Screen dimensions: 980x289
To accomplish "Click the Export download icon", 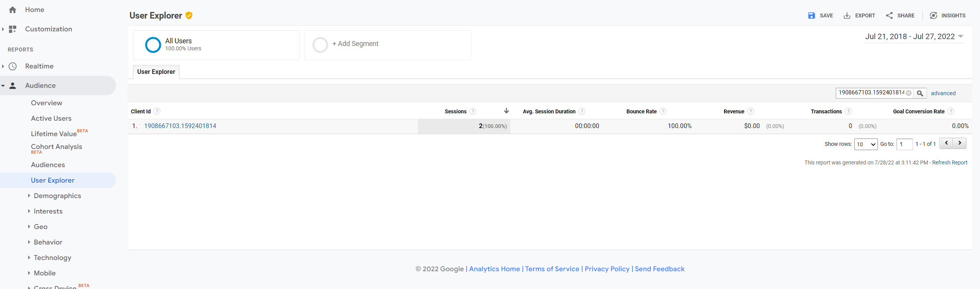I will (x=847, y=15).
